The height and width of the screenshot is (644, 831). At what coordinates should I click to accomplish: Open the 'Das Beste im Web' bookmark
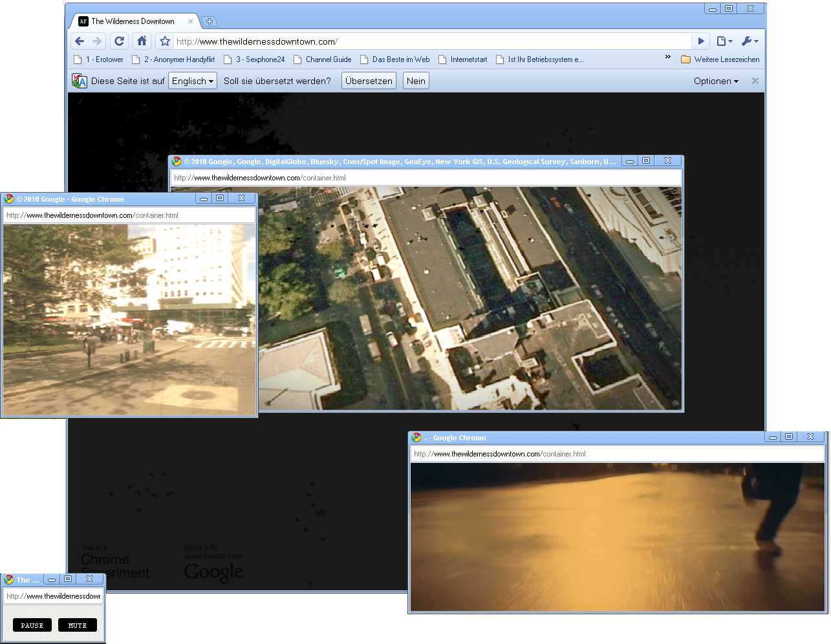394,59
